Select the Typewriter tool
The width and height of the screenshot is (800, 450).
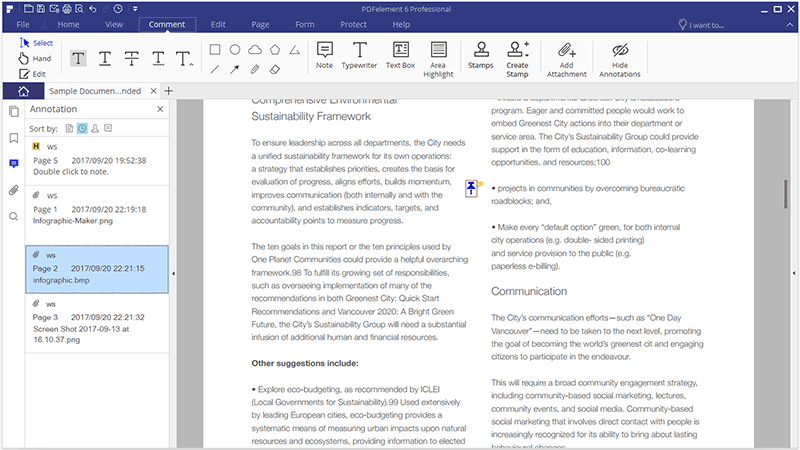(359, 55)
